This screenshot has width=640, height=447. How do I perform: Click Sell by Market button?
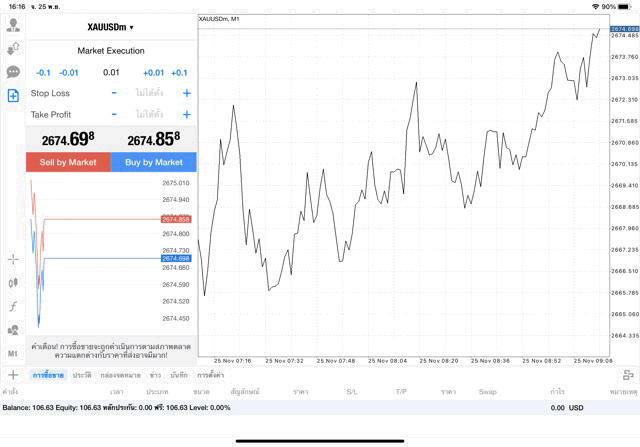click(68, 162)
